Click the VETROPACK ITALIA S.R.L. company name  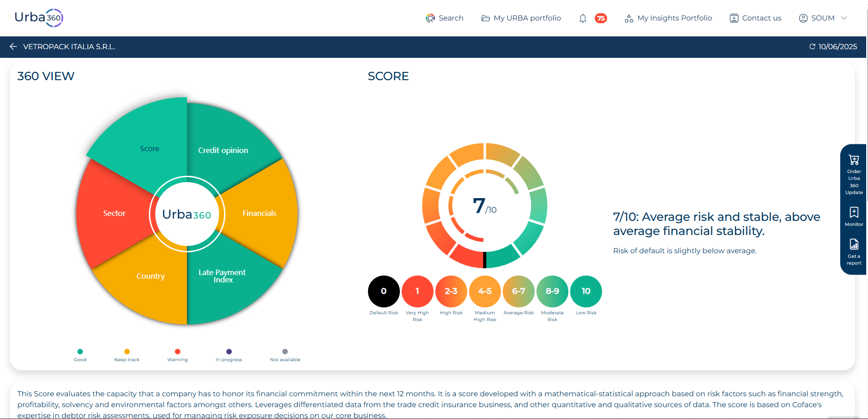tap(69, 46)
